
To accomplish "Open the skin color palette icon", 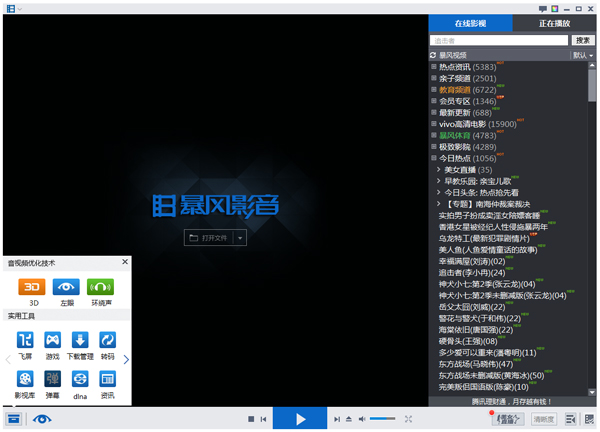I will [x=554, y=9].
